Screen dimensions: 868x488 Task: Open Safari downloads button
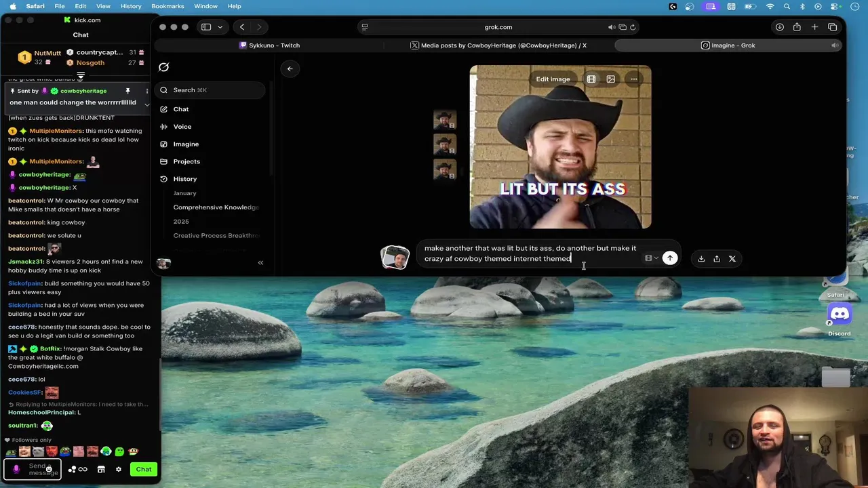click(780, 27)
